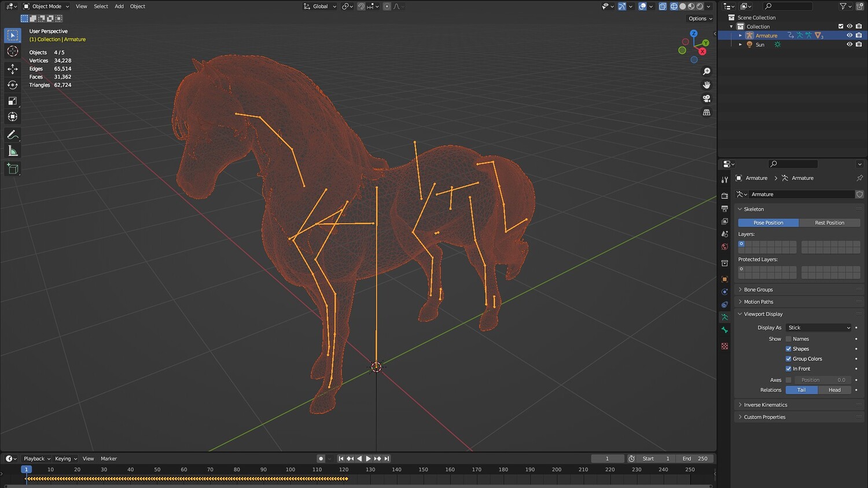Toggle X-ray display in viewport header
Viewport: 868px width, 488px height.
(663, 6)
